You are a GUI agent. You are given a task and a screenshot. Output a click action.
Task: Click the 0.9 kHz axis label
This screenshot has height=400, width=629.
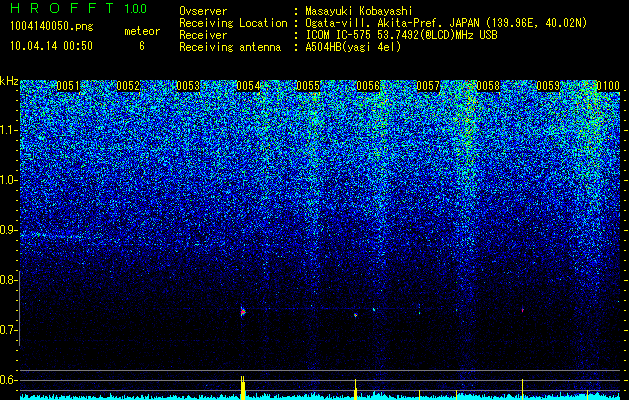[9, 230]
